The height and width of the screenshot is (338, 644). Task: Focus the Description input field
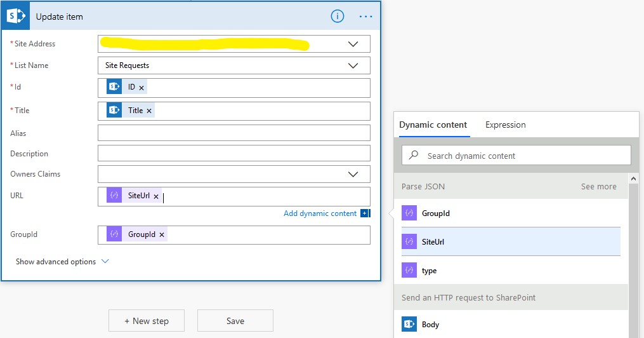(x=234, y=153)
